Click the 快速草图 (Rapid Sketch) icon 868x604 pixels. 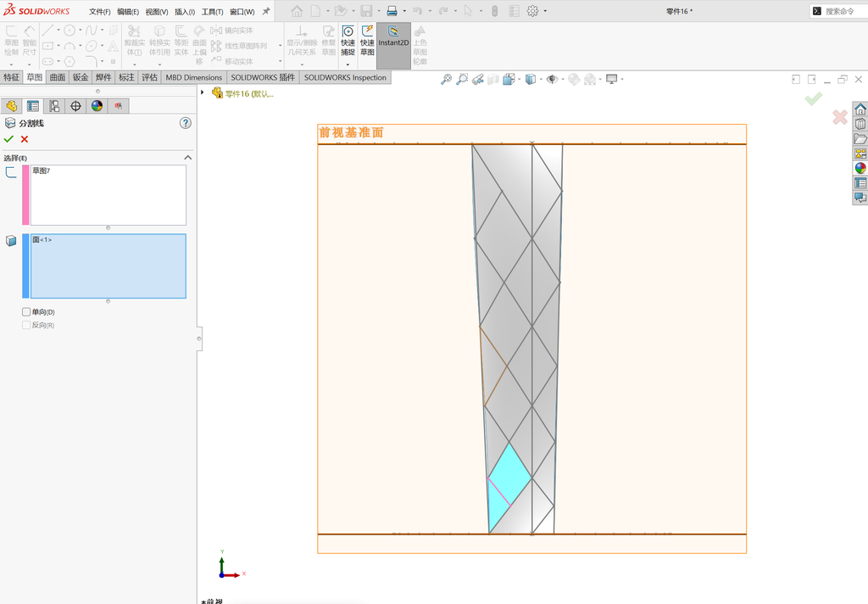pyautogui.click(x=367, y=31)
